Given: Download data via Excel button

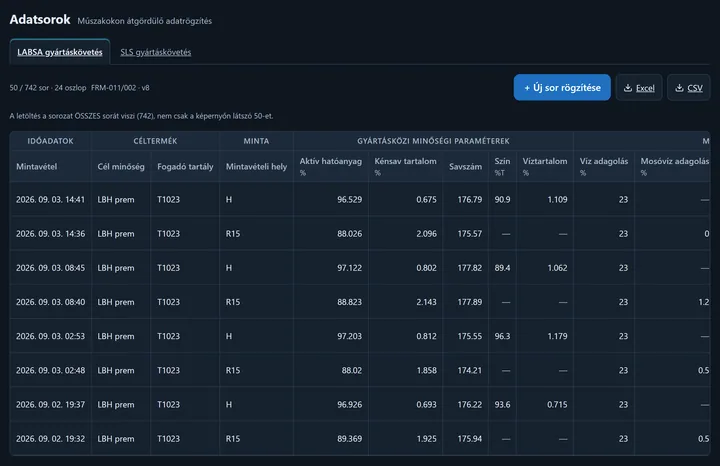Looking at the screenshot, I should (x=639, y=88).
